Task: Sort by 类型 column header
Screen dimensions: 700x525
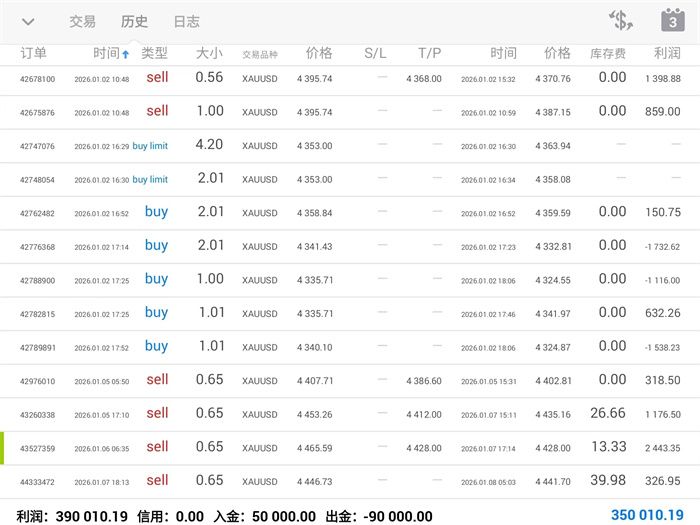Action: click(x=154, y=53)
